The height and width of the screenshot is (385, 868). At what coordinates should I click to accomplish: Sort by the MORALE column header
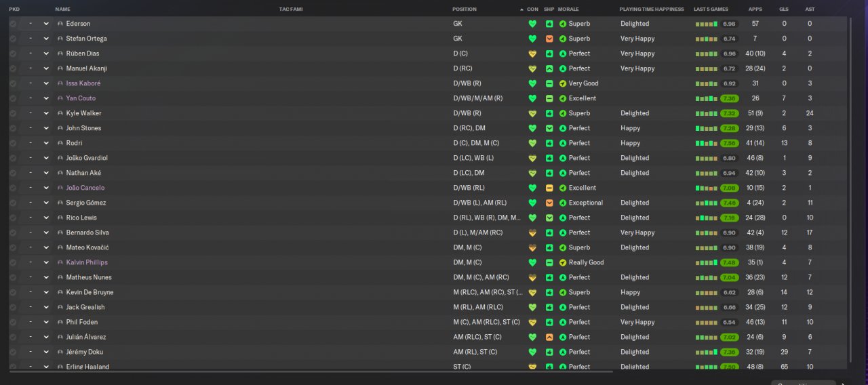pyautogui.click(x=568, y=9)
